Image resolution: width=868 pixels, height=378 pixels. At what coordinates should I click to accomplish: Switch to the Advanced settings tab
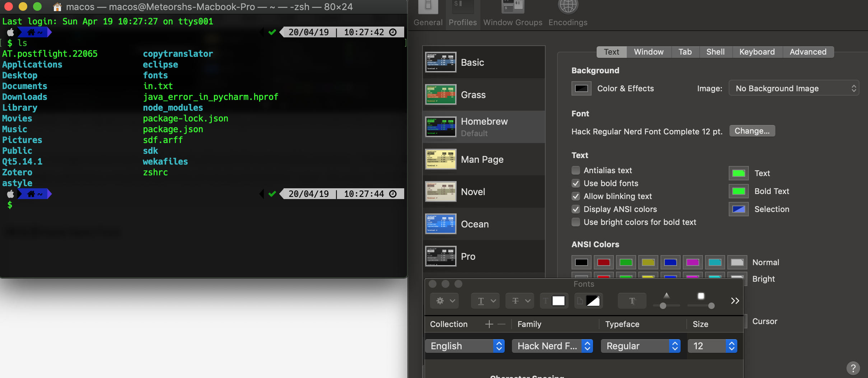point(808,52)
